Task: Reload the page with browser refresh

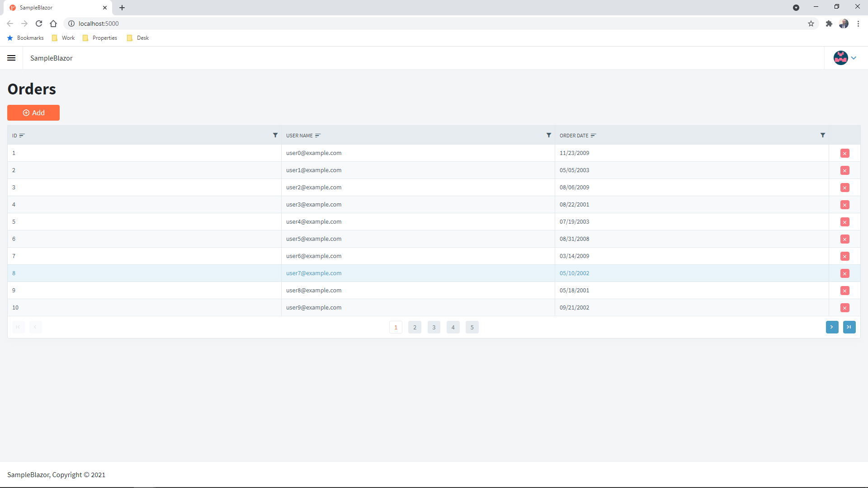Action: tap(39, 23)
